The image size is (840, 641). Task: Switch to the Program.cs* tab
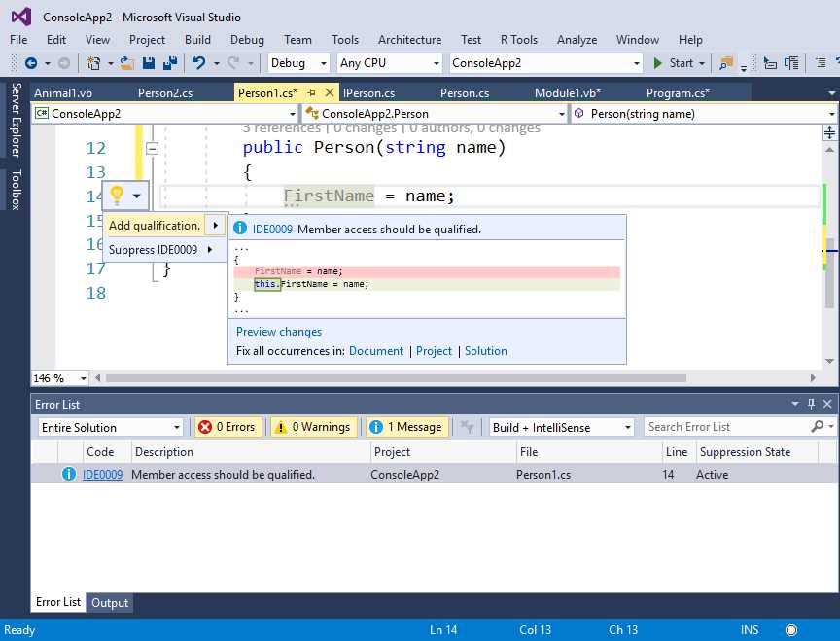click(x=678, y=92)
